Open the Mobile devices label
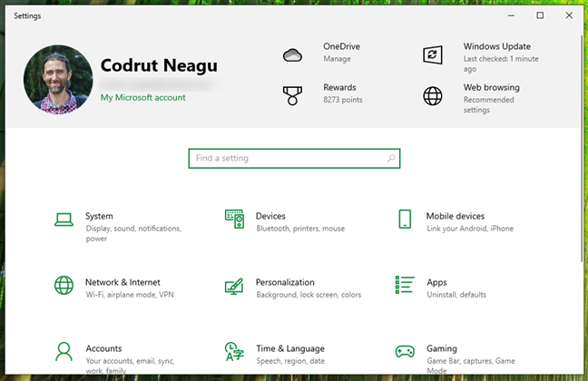The height and width of the screenshot is (381, 588). [x=456, y=216]
